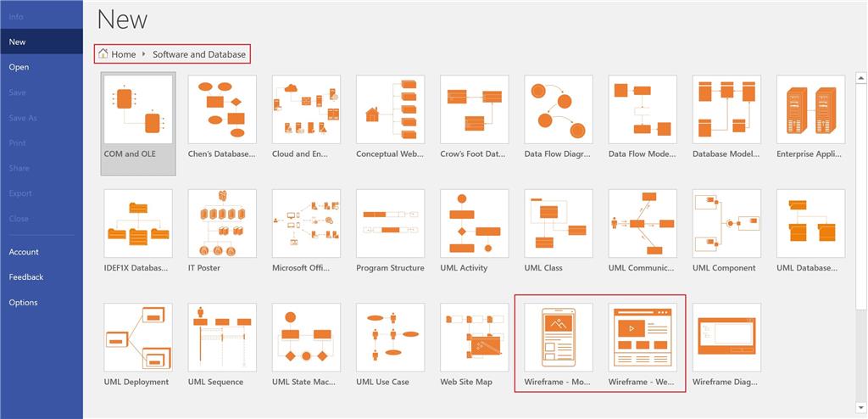868x419 pixels.
Task: Pick the UML Class template icon
Action: (559, 223)
